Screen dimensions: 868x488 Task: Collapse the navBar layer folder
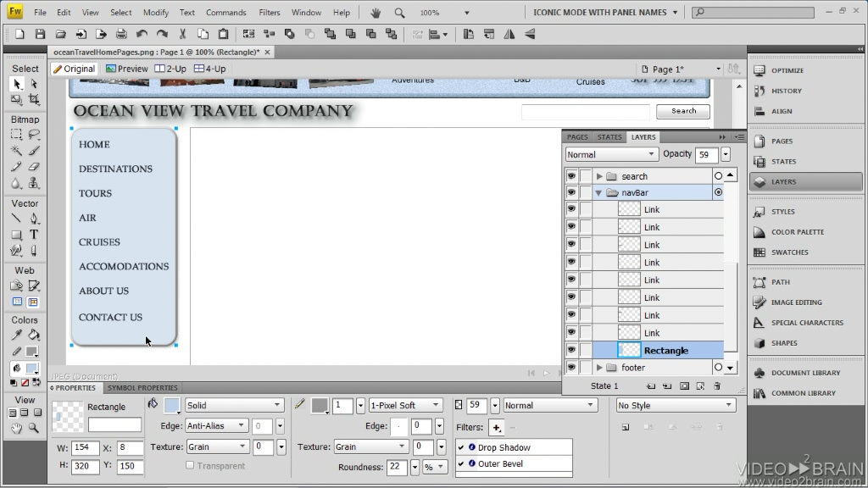599,193
